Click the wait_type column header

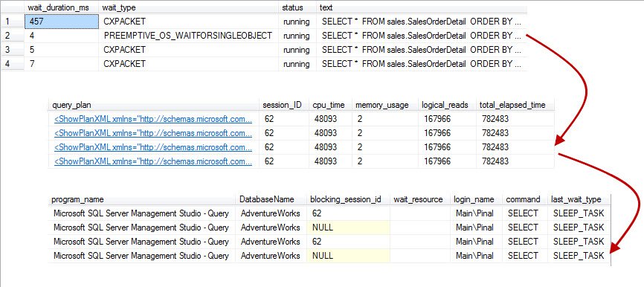point(189,7)
